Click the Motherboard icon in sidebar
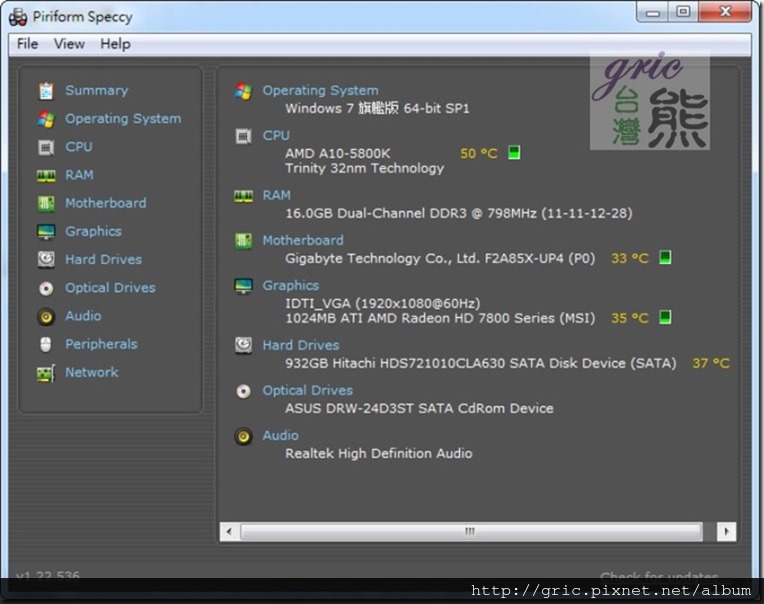Screen dimensions: 764x604 46,204
